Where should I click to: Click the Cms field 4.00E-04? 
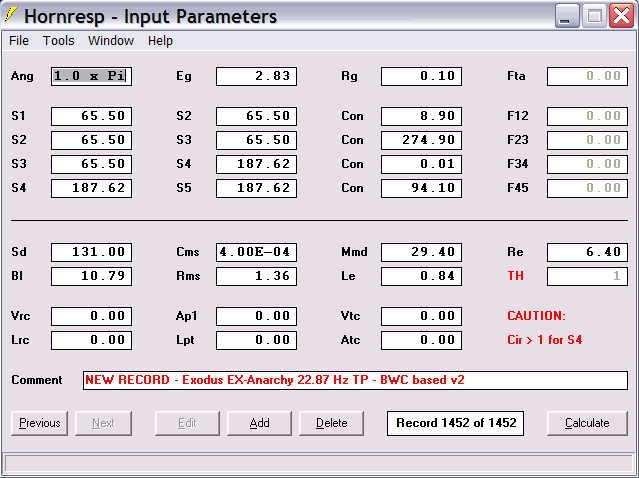(x=256, y=252)
